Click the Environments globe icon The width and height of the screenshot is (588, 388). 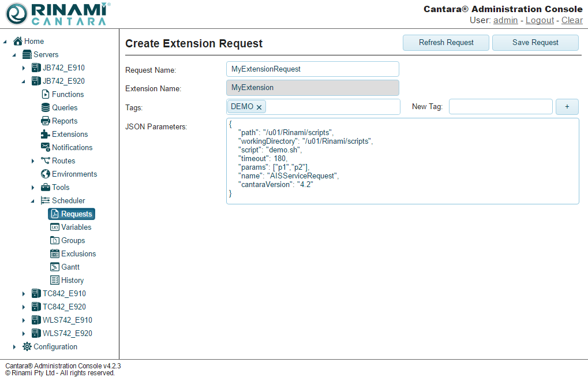(x=46, y=174)
